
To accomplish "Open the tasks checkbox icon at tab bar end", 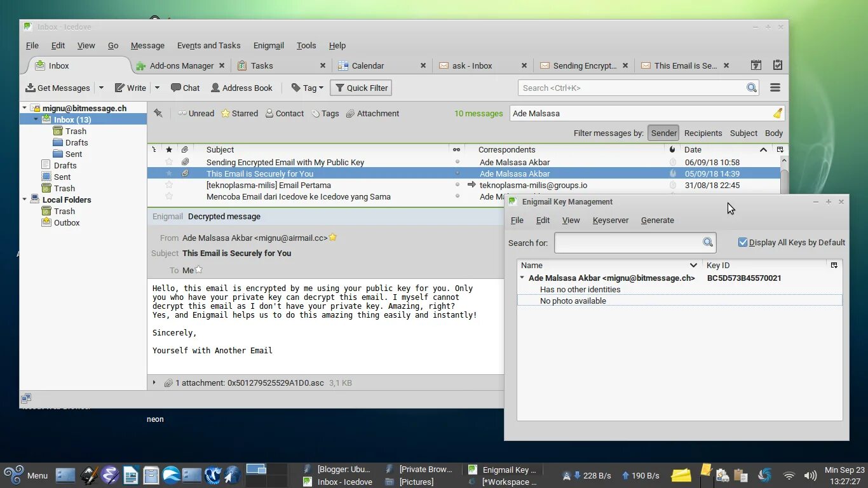I will click(x=778, y=65).
